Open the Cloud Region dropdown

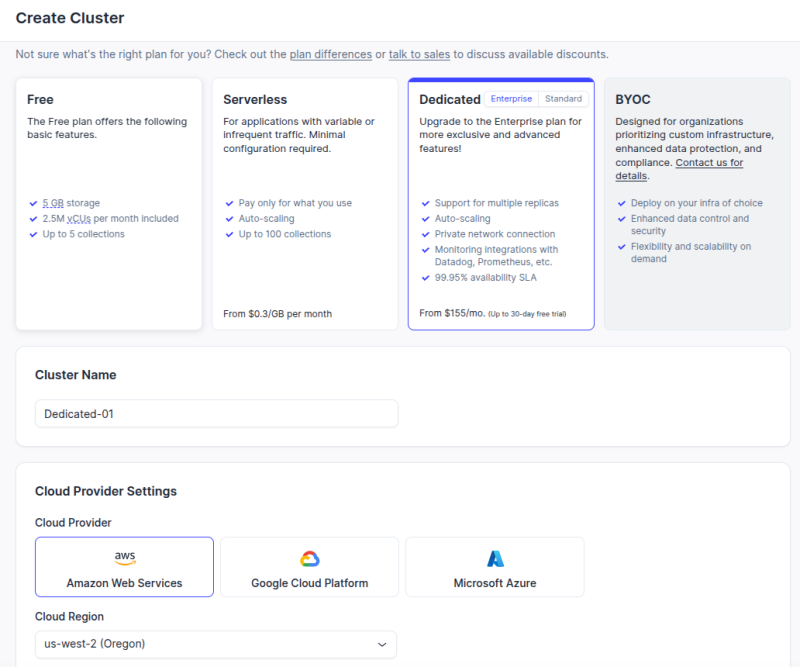click(x=215, y=644)
